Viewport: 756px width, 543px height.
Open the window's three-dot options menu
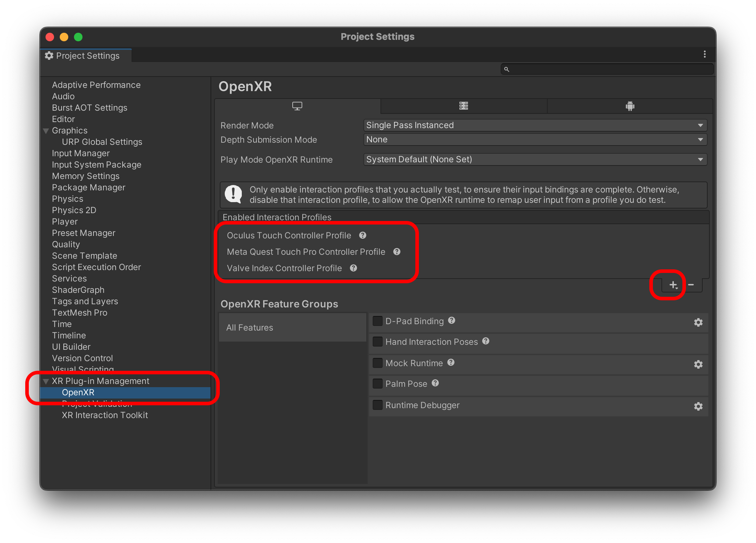(x=704, y=54)
